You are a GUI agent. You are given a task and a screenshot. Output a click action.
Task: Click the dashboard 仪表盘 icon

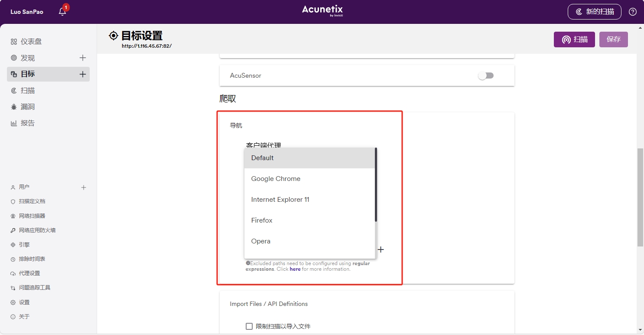point(14,42)
